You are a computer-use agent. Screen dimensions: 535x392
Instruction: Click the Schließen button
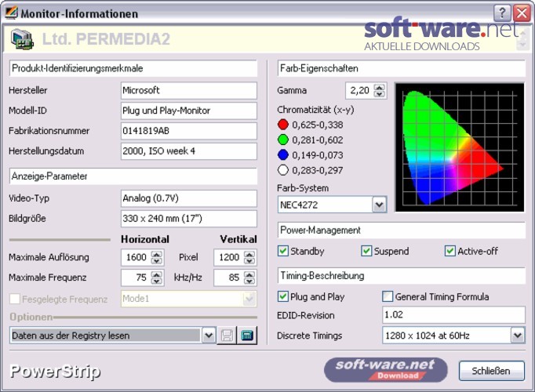491,371
